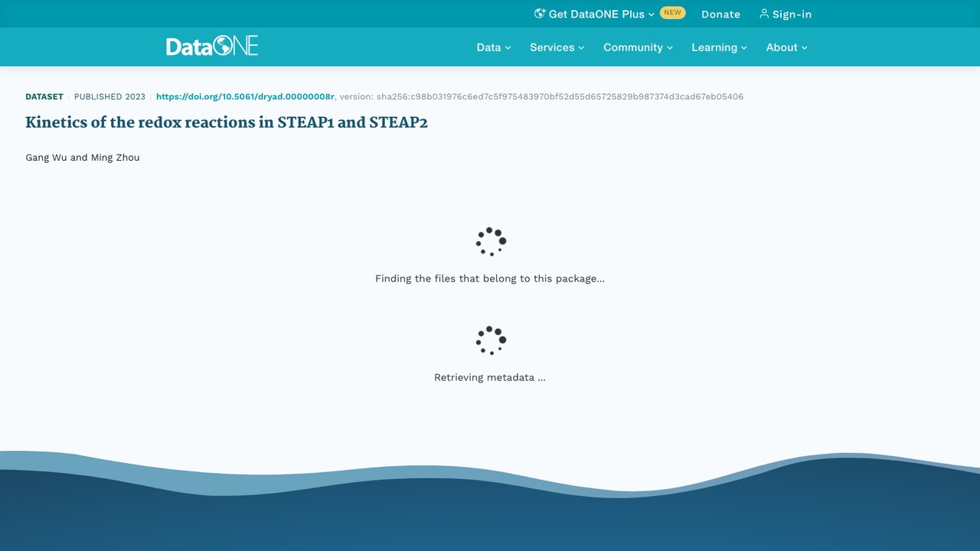
Task: Click 'Finding the files that belong to this package...' text
Action: pos(490,279)
